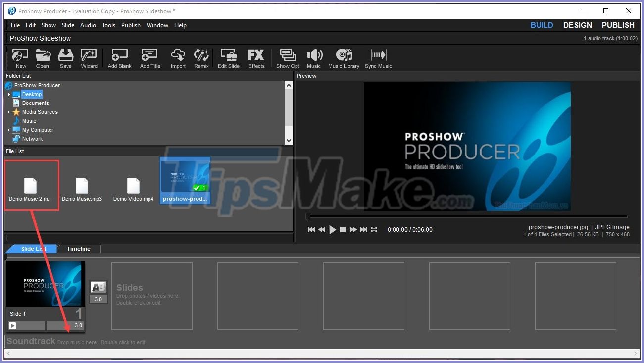The image size is (644, 363).
Task: Click the Add Title icon
Action: pyautogui.click(x=149, y=58)
